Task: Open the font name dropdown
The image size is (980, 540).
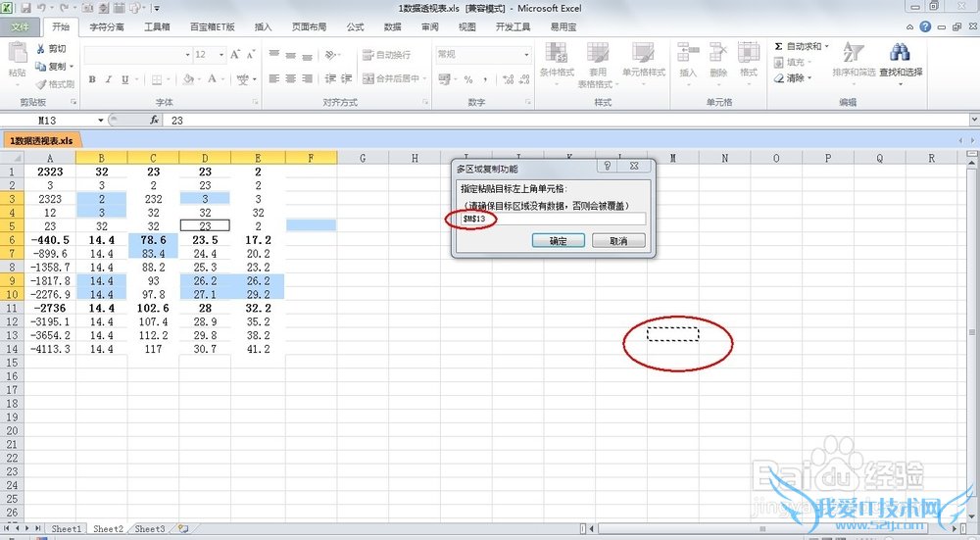Action: pos(187,55)
